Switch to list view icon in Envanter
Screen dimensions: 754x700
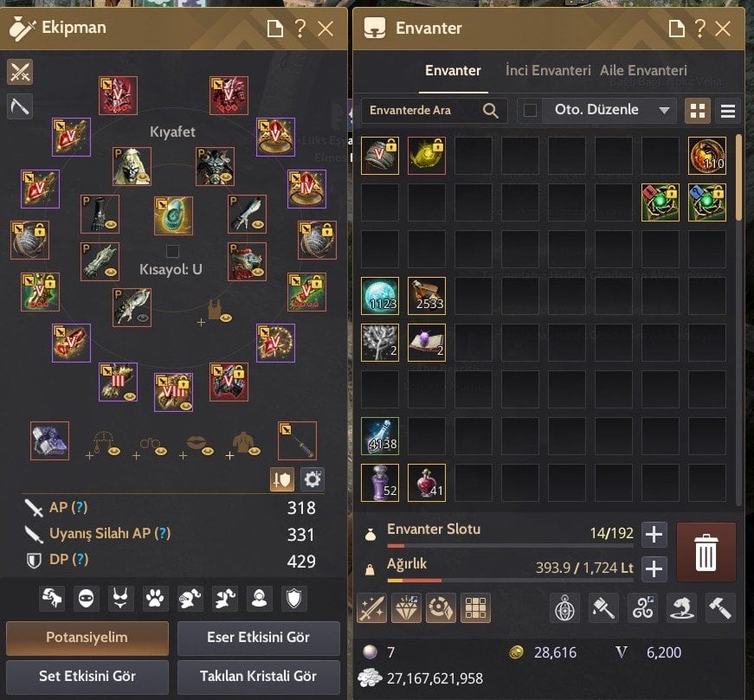tap(727, 111)
